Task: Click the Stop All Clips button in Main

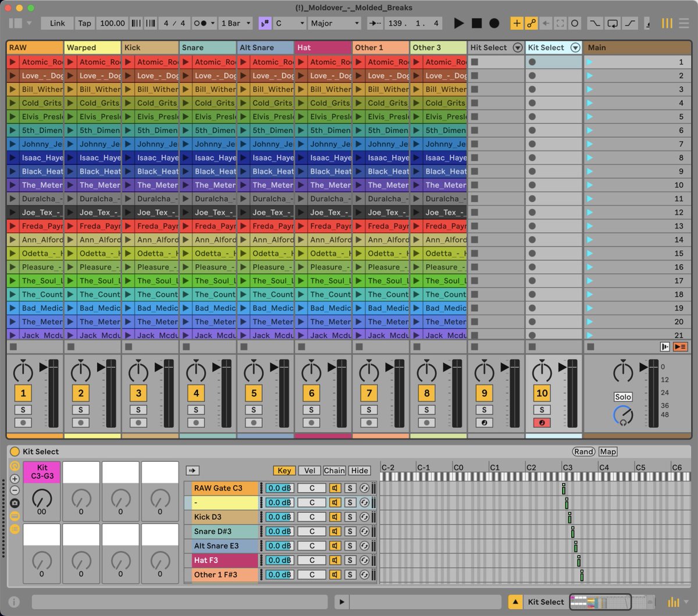Action: click(591, 347)
